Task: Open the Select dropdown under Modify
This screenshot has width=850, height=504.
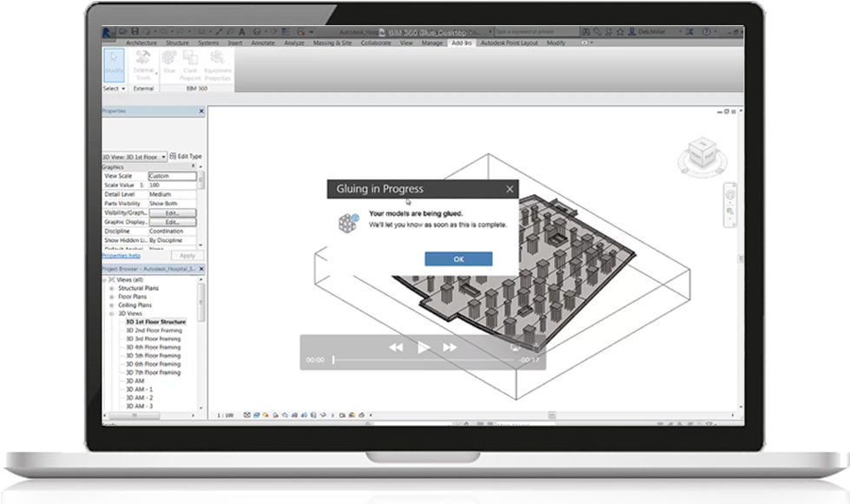Action: 115,88
